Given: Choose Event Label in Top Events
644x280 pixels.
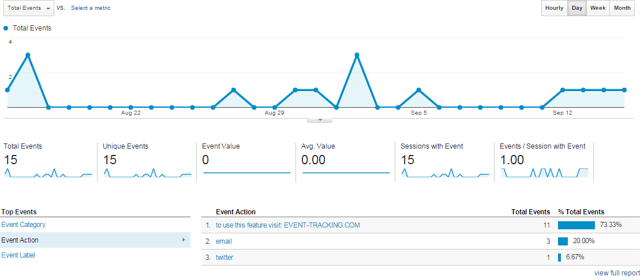Looking at the screenshot, I should (18, 255).
